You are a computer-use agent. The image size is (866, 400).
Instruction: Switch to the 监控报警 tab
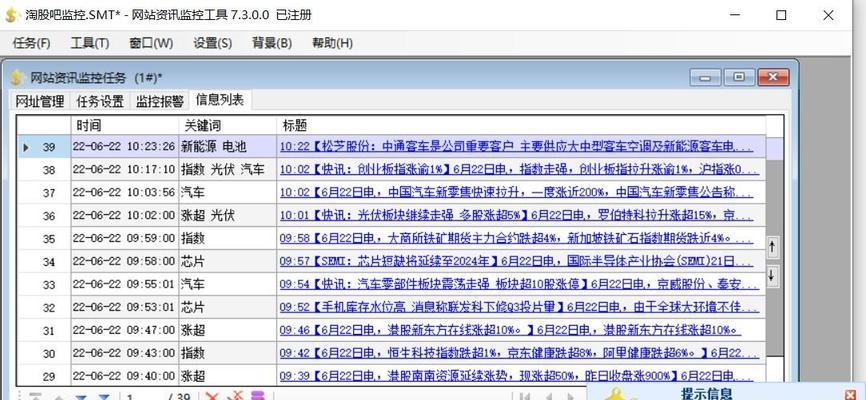tap(160, 101)
